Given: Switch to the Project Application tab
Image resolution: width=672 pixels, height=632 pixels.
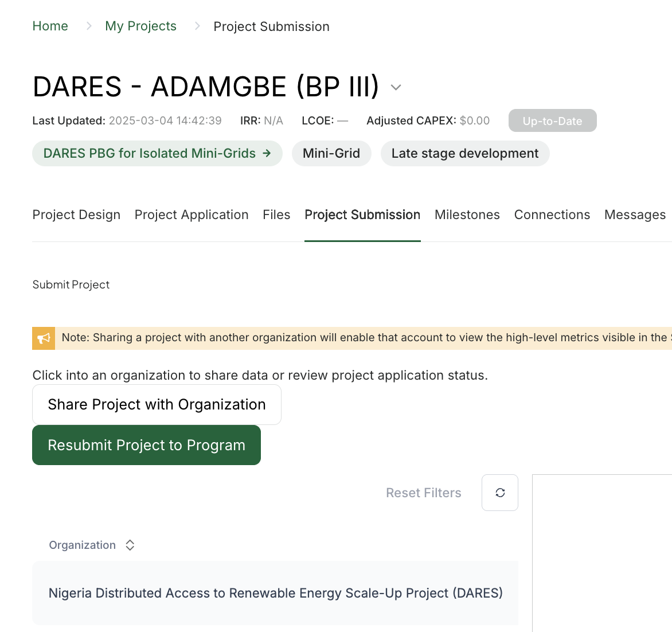Looking at the screenshot, I should coord(192,214).
